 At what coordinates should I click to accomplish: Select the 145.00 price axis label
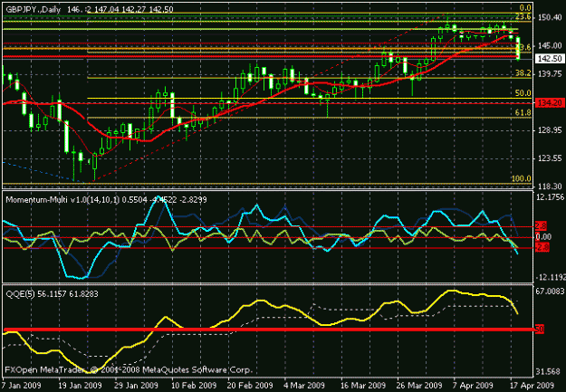point(550,46)
